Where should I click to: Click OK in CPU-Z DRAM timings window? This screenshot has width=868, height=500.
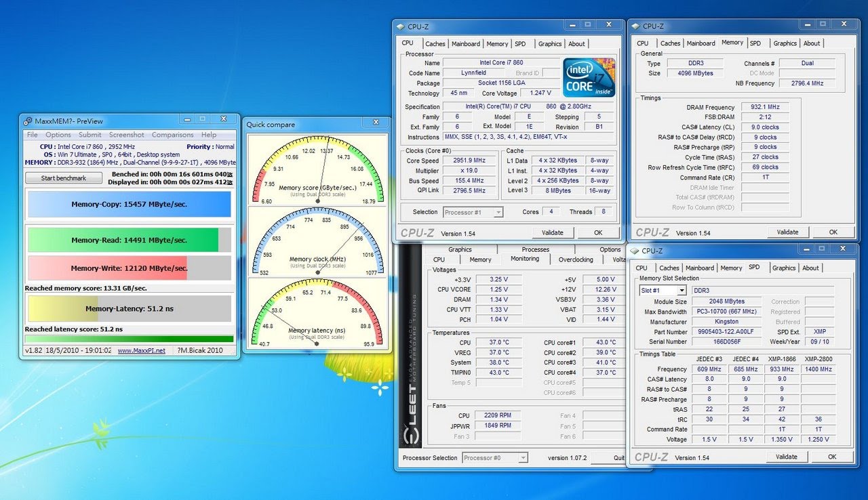point(833,232)
